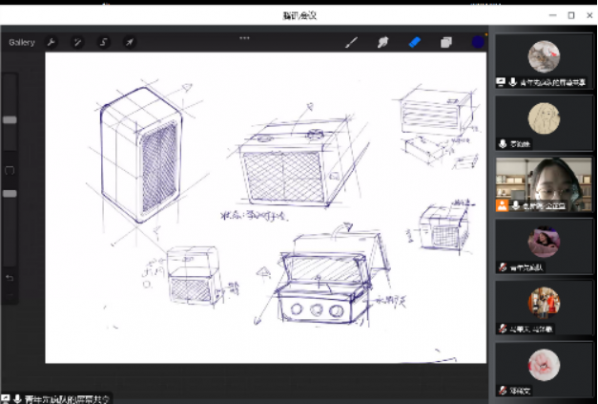Click the brush size slider handle
This screenshot has height=404, width=598.
point(10,120)
